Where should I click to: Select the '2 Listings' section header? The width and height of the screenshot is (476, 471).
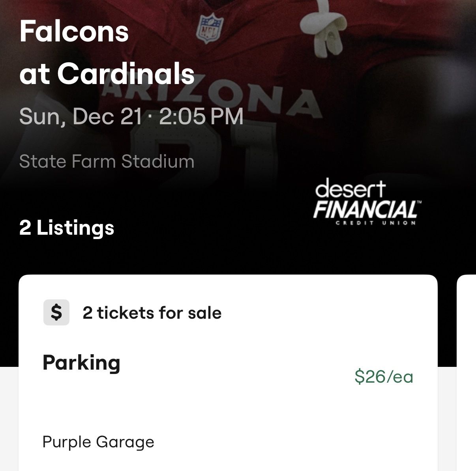click(66, 227)
